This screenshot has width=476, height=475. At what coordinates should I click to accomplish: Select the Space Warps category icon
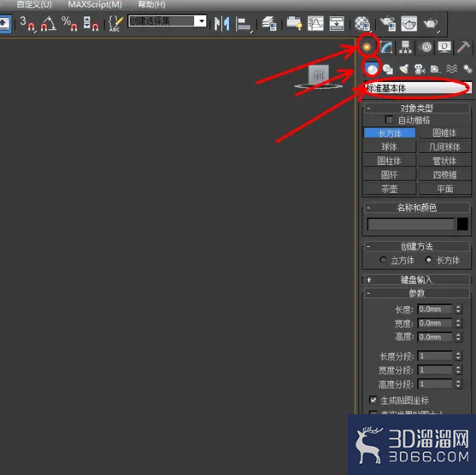click(x=452, y=69)
